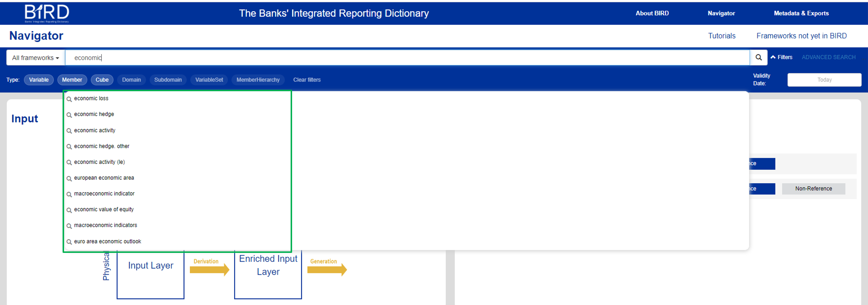Screen dimensions: 868x305
Task: Click the ADVANCED SEARCH link
Action: point(828,57)
